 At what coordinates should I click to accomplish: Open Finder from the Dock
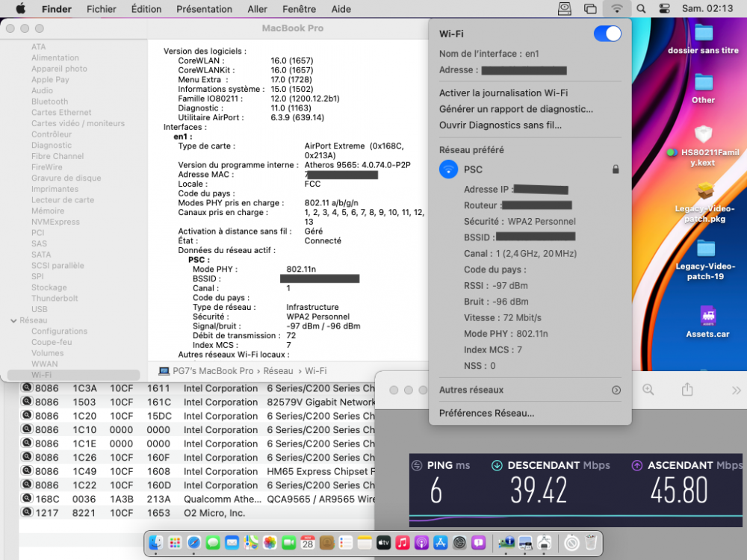point(156,542)
